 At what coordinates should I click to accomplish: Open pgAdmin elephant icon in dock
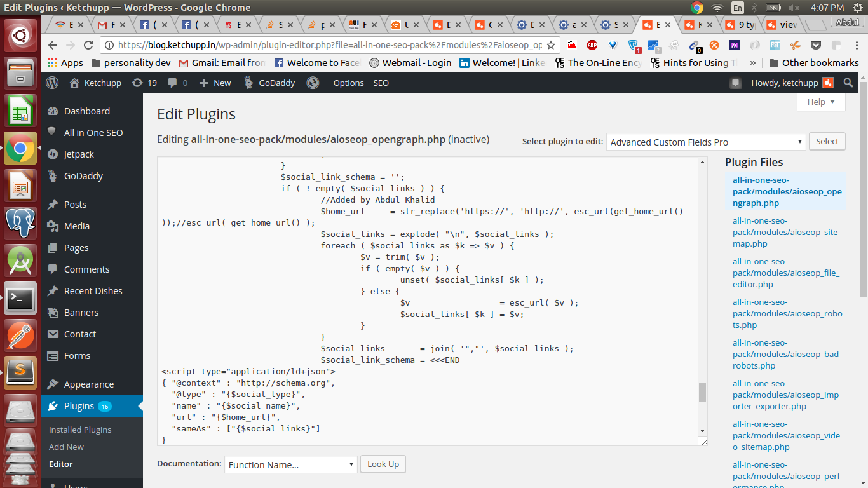(20, 224)
